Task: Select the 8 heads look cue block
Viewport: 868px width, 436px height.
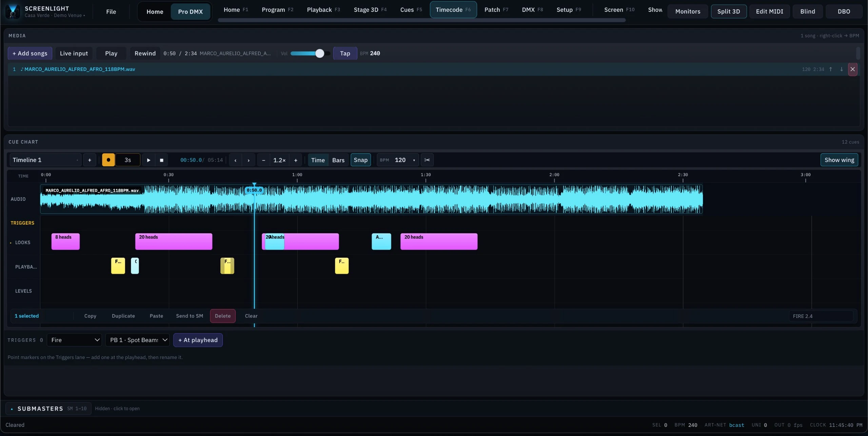Action: click(x=65, y=242)
